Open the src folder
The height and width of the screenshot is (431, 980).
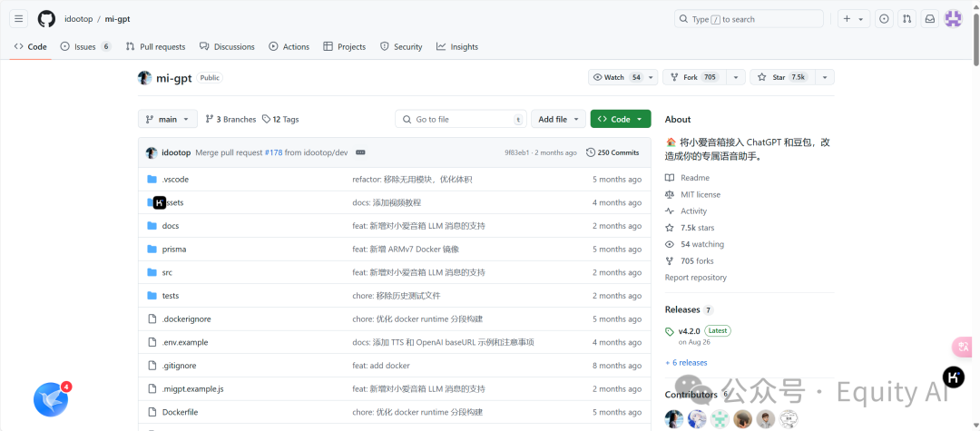click(x=167, y=272)
